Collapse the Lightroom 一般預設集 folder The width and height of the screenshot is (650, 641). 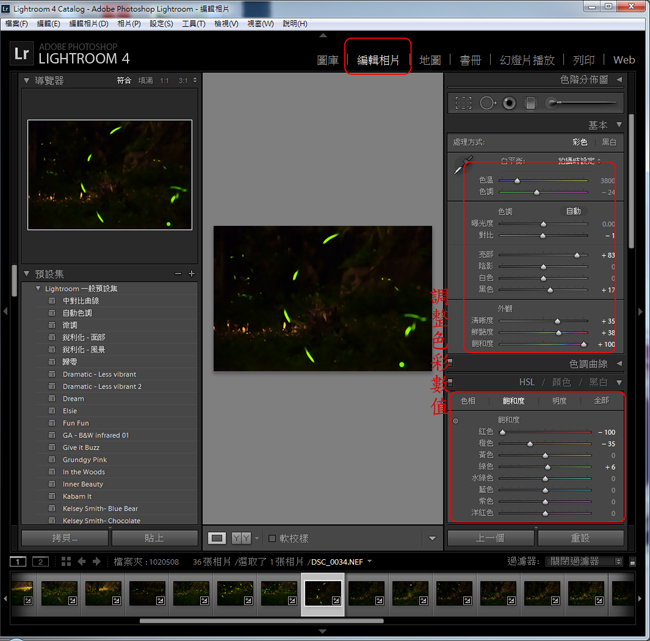pyautogui.click(x=38, y=288)
